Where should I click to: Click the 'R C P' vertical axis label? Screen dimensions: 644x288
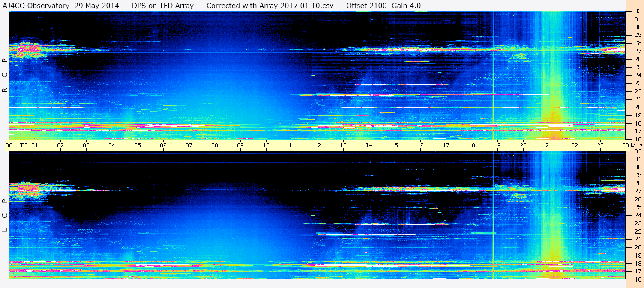(5, 75)
